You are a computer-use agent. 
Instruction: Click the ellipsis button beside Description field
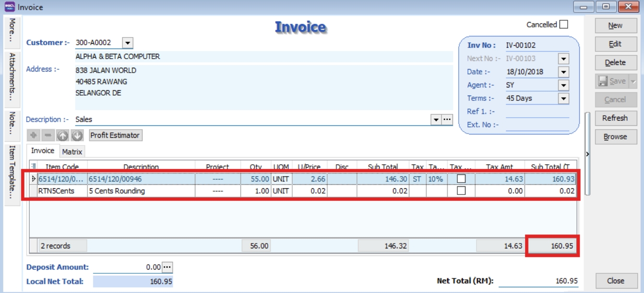point(447,120)
